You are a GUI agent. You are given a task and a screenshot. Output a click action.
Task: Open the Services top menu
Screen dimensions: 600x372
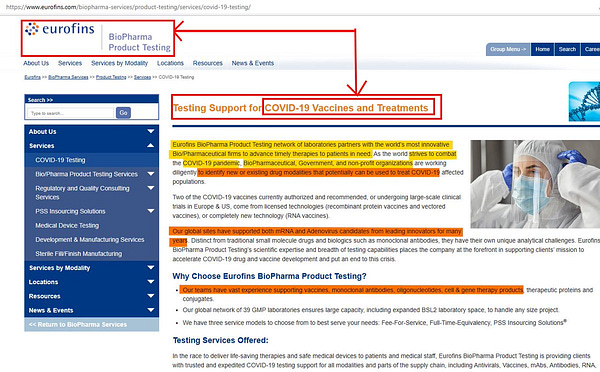tap(70, 63)
